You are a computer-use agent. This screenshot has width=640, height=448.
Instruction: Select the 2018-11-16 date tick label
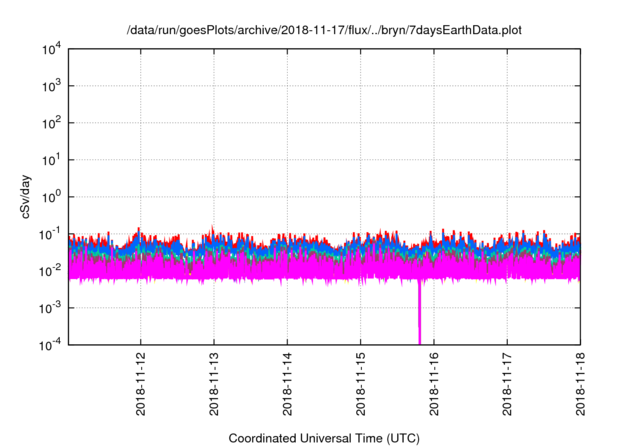[x=434, y=385]
